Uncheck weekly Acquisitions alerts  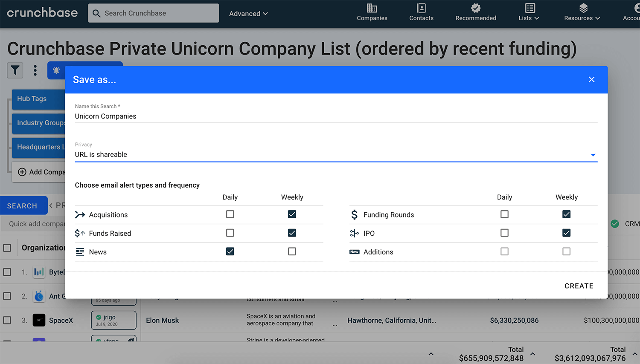tap(292, 214)
